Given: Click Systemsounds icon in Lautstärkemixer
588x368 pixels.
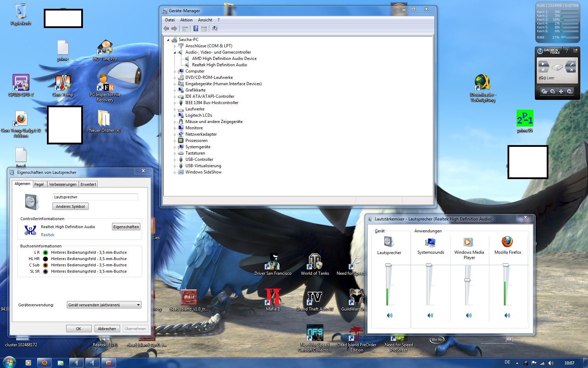Looking at the screenshot, I should pos(430,242).
